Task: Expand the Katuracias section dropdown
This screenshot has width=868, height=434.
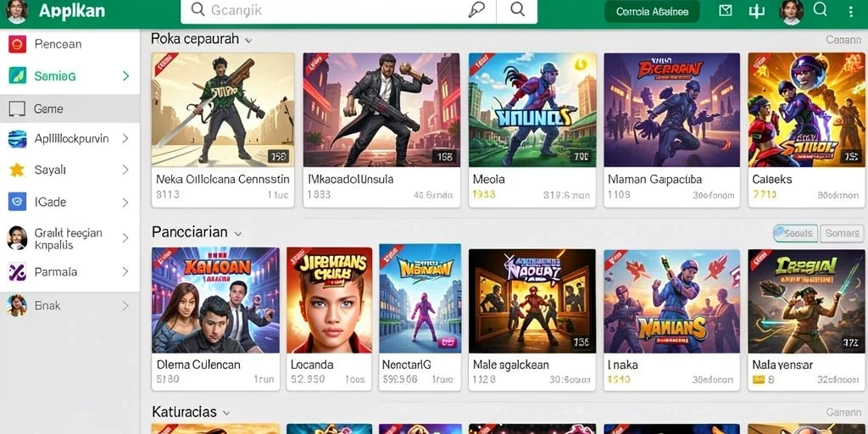Action: (x=225, y=414)
